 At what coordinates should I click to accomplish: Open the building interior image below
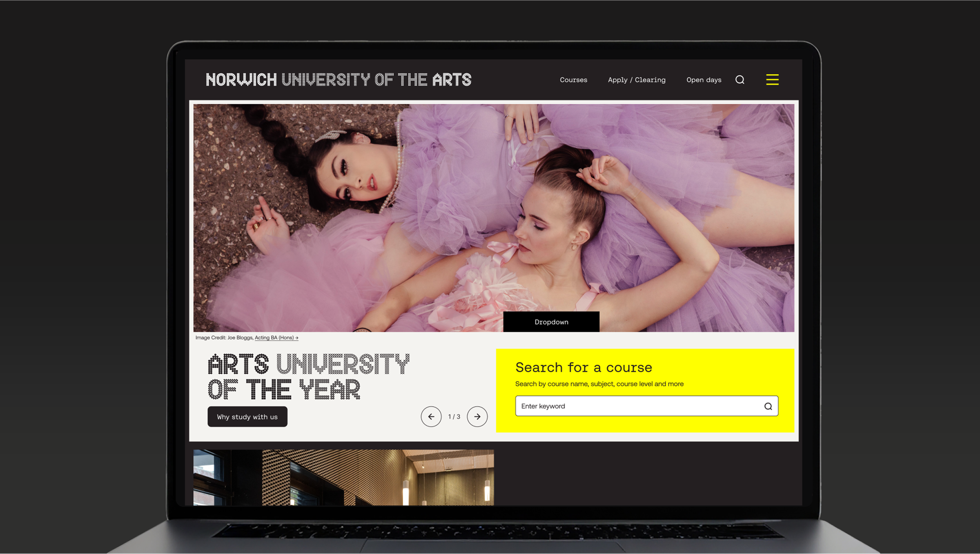coord(343,477)
